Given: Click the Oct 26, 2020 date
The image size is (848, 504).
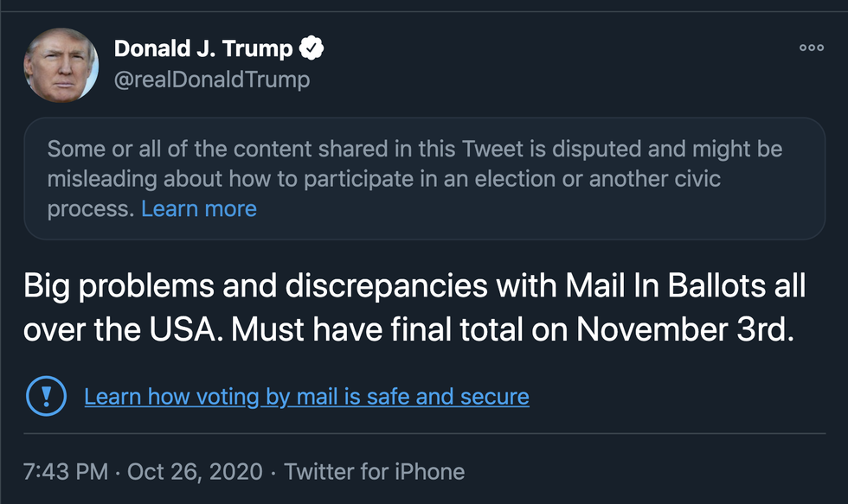Looking at the screenshot, I should 194,472.
